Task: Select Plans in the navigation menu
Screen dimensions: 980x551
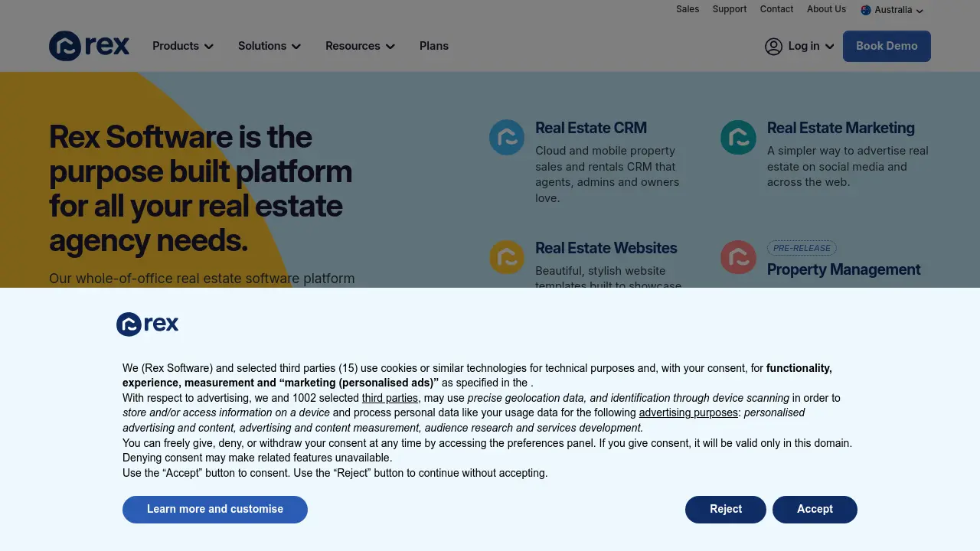Action: (x=434, y=46)
